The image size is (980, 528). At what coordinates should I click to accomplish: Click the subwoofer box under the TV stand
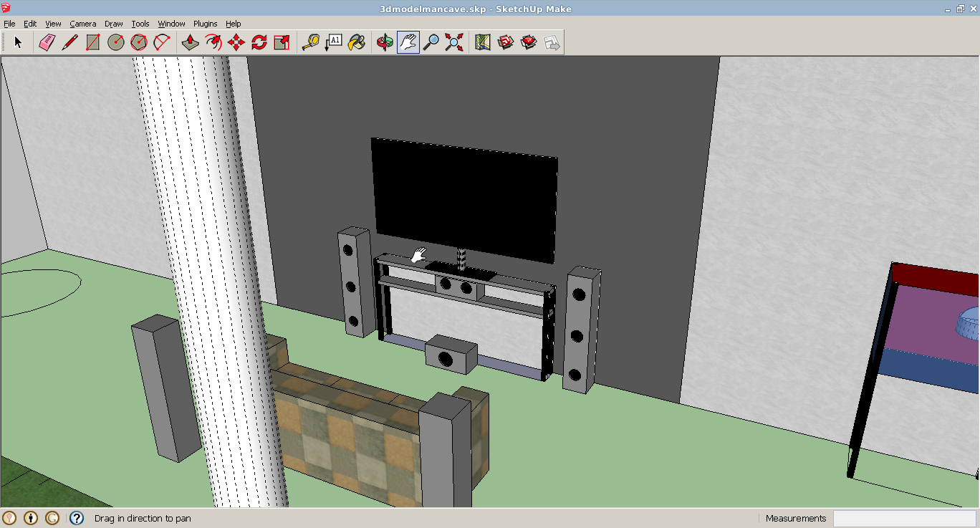[451, 354]
